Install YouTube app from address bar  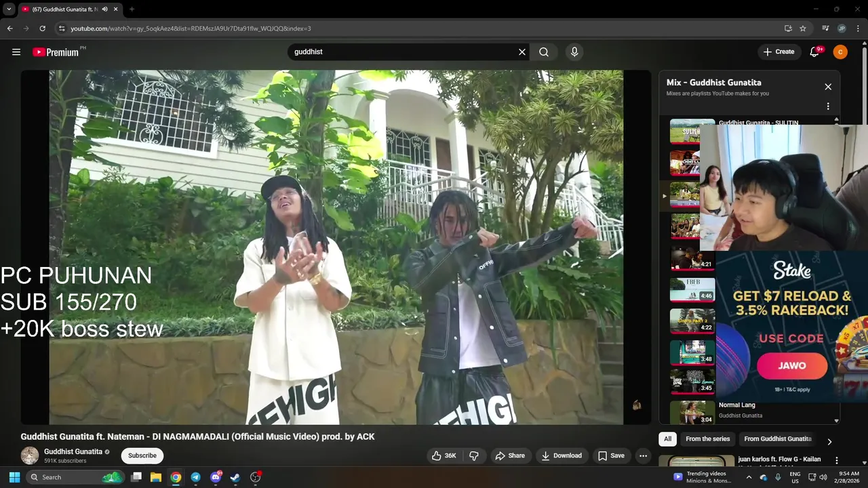788,28
